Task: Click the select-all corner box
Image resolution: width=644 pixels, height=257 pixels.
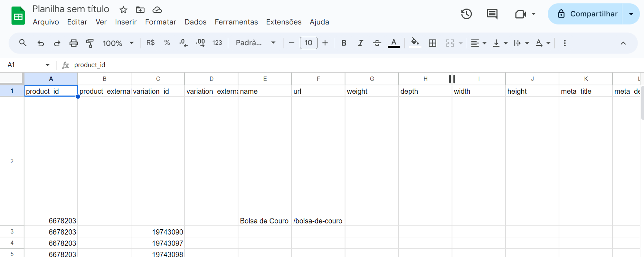Action: pyautogui.click(x=12, y=79)
